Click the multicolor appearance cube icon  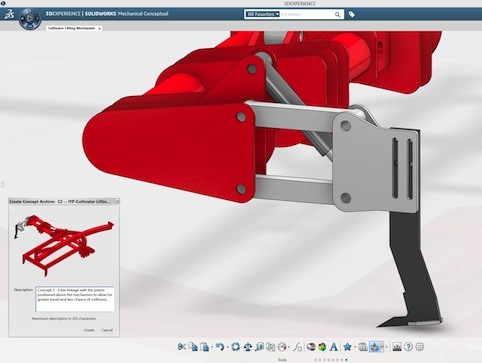tap(322, 347)
